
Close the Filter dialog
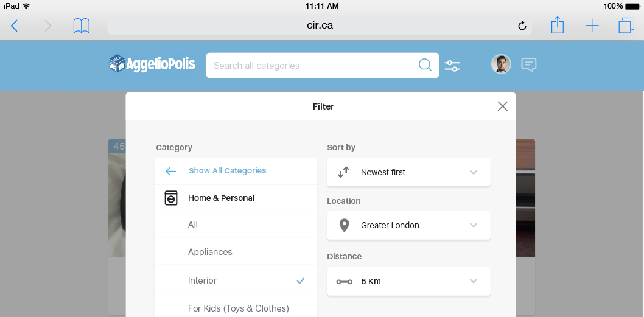(x=502, y=106)
